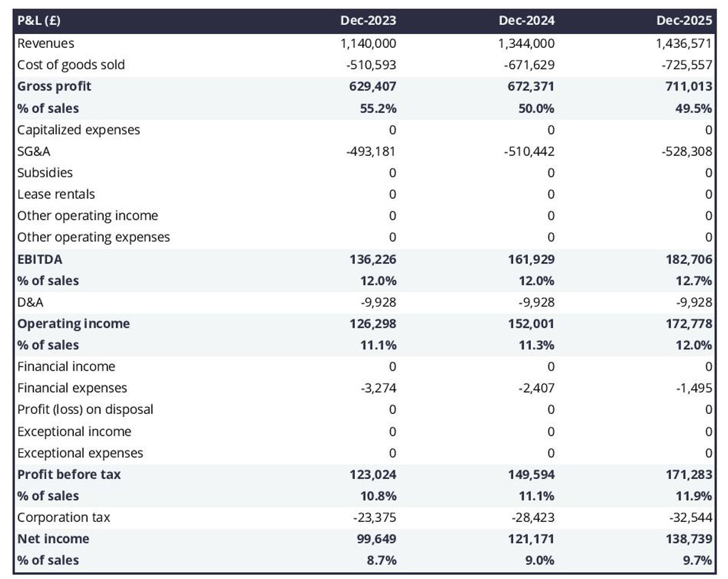Select the Dec-2024 gross profit value 672,371
Viewport: 728px width, 579px height.
point(531,86)
